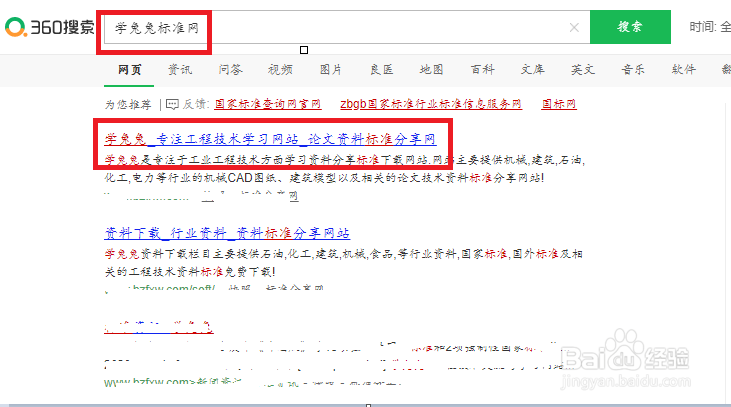Open suggested link zbgb国家标准行业标准信息服务网
This screenshot has height=407, width=731.
[x=431, y=104]
